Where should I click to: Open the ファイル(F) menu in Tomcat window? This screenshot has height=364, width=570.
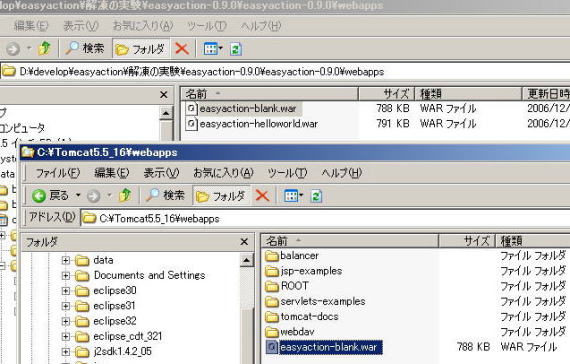click(57, 173)
